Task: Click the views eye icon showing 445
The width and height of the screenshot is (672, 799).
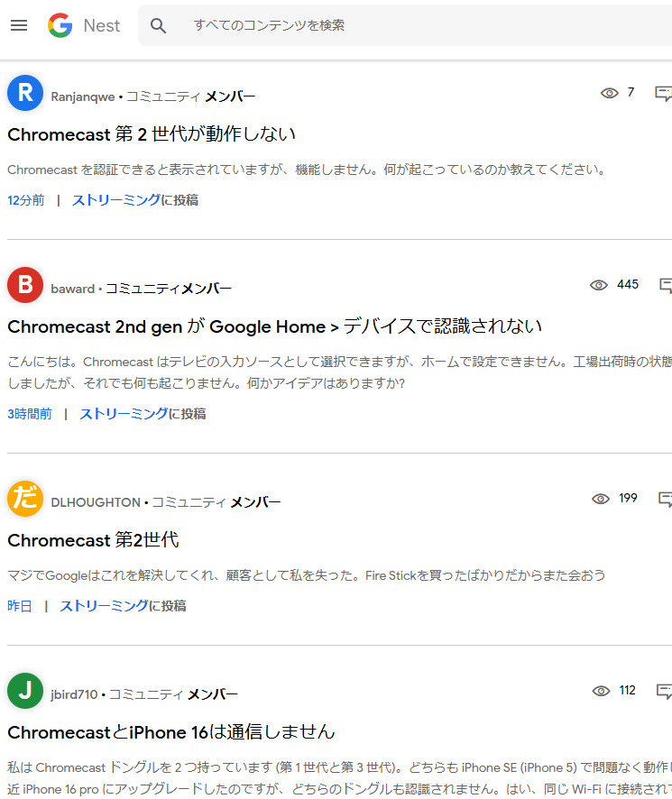Action: point(599,285)
